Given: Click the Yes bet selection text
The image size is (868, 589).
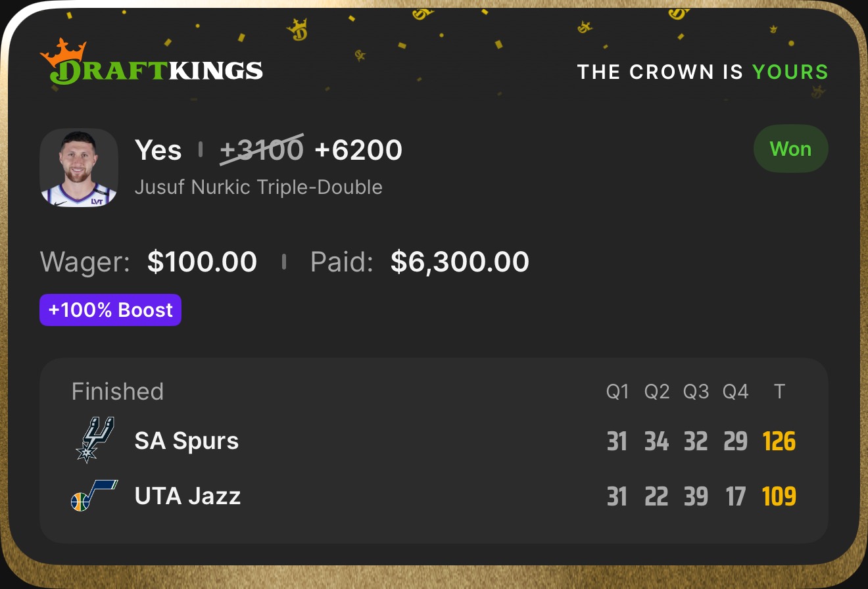Looking at the screenshot, I should coord(158,150).
